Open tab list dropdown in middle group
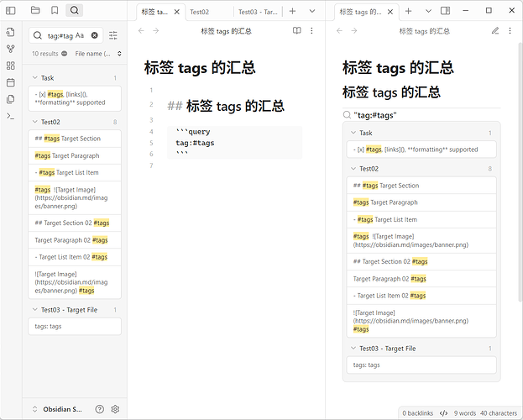Screen dimensions: 523x420 311,11
